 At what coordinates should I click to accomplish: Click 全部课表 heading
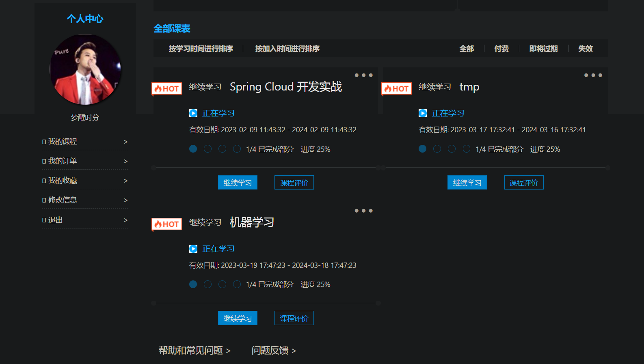pyautogui.click(x=172, y=28)
